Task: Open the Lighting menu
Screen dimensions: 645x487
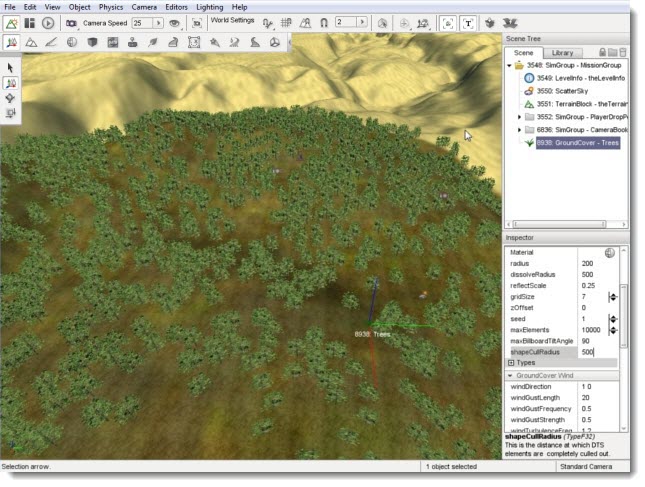Action: 210,7
